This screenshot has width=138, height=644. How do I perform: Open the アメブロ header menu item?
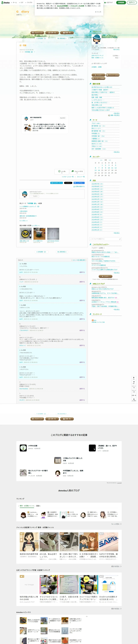tap(30, 2)
